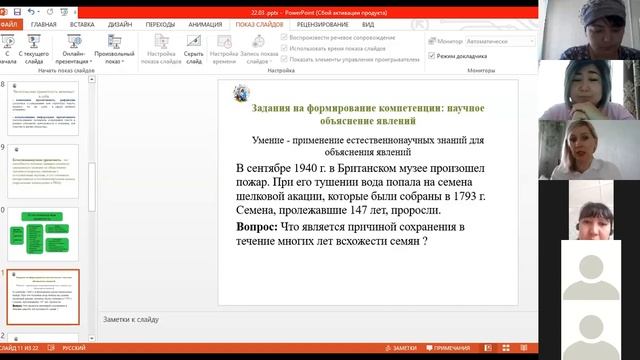This screenshot has height=360, width=640.
Task: Click the Монитор icon in Мониторы group
Action: pyautogui.click(x=432, y=41)
